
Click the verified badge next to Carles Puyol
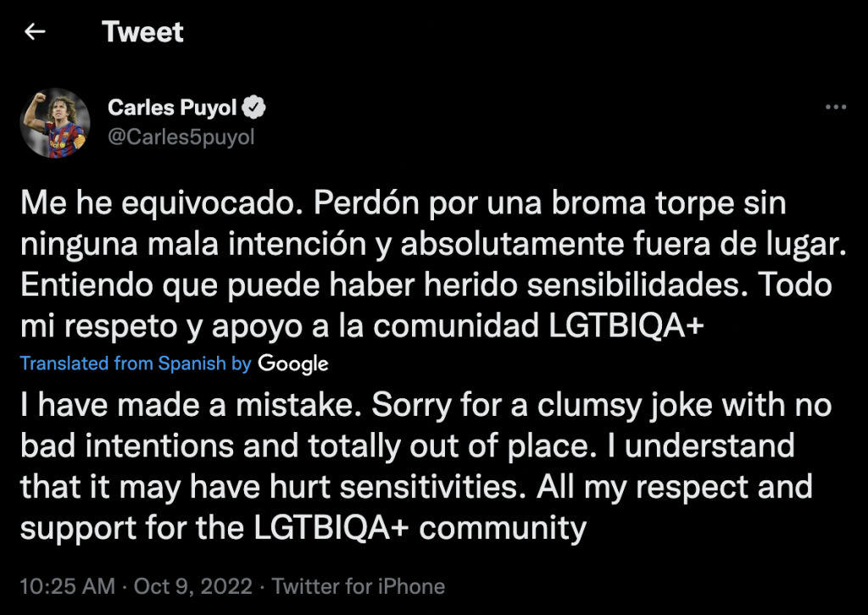256,108
